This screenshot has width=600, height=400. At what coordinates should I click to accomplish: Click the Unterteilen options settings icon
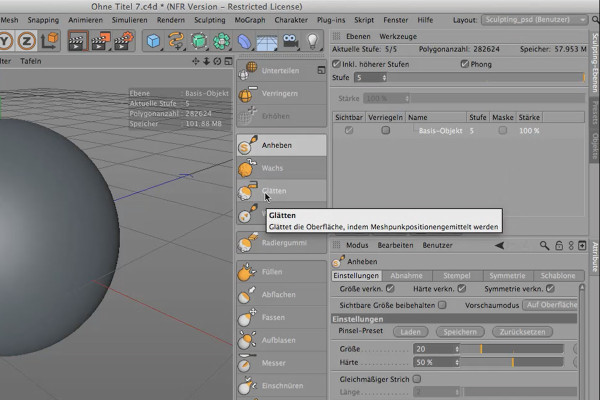click(321, 70)
